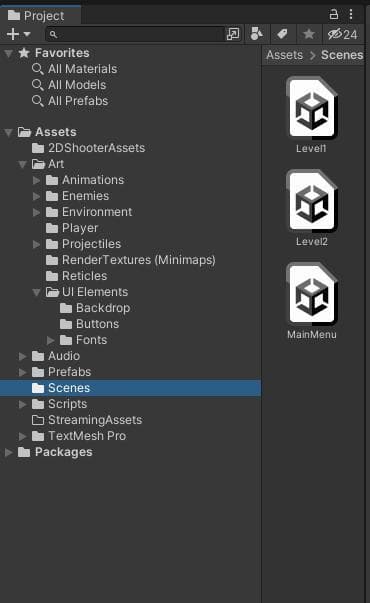Select the StreamingAssets folder
Viewport: 370px width, 603px height.
point(95,420)
